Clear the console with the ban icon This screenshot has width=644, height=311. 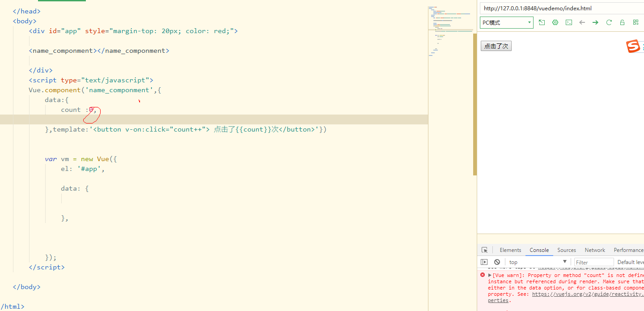click(x=497, y=262)
